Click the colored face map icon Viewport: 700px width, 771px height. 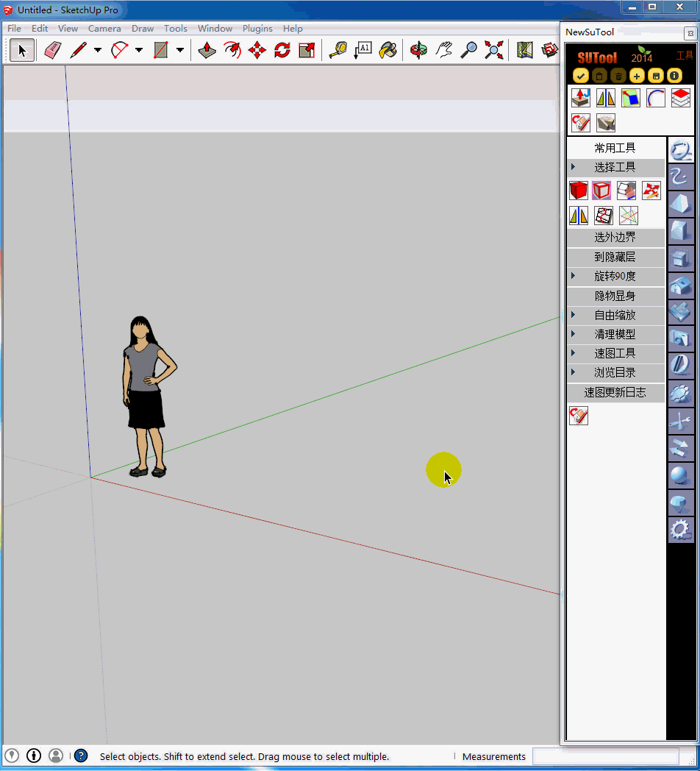(x=631, y=98)
